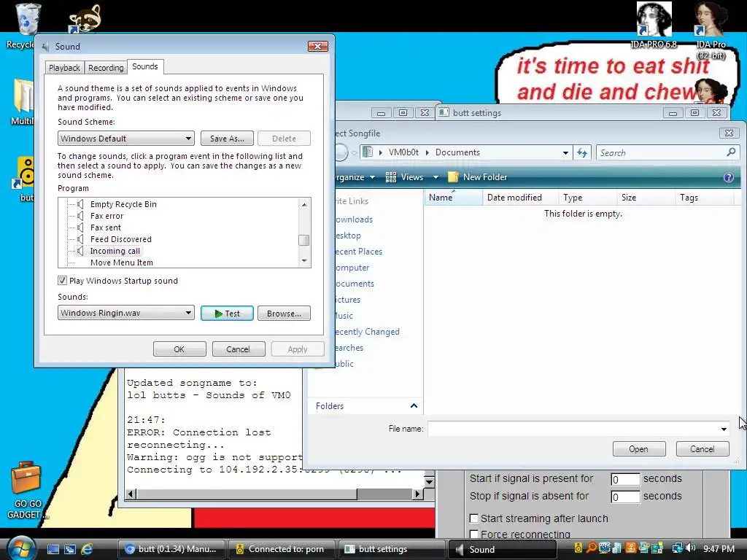Click the Type column header
747x560 pixels.
[587, 197]
